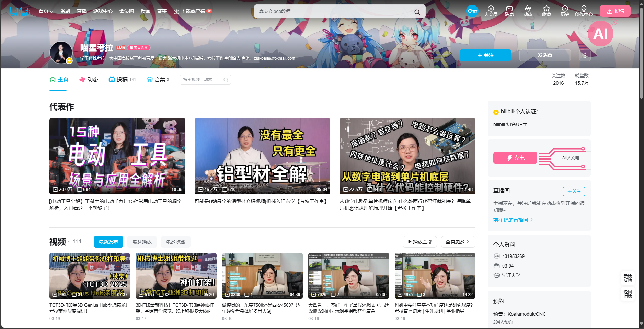Screen dimensions: 644x329
Task: Click the LV6 level badge
Action: tap(121, 48)
